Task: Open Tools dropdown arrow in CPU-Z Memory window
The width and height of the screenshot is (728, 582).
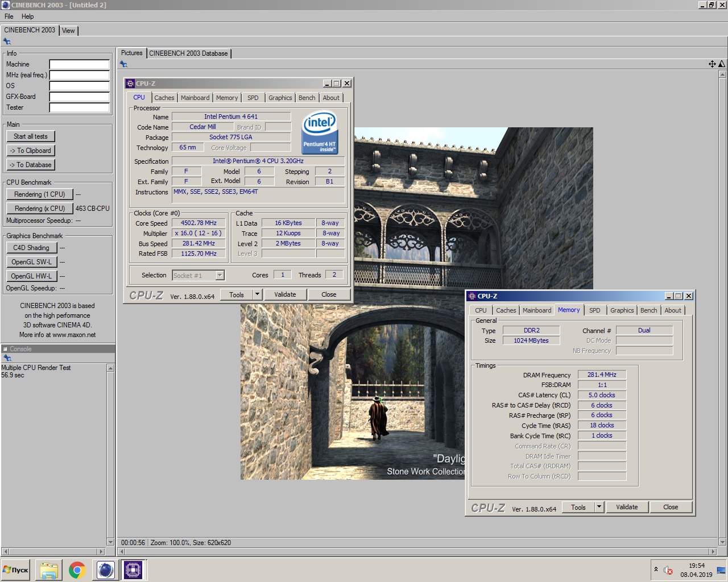Action: 599,507
